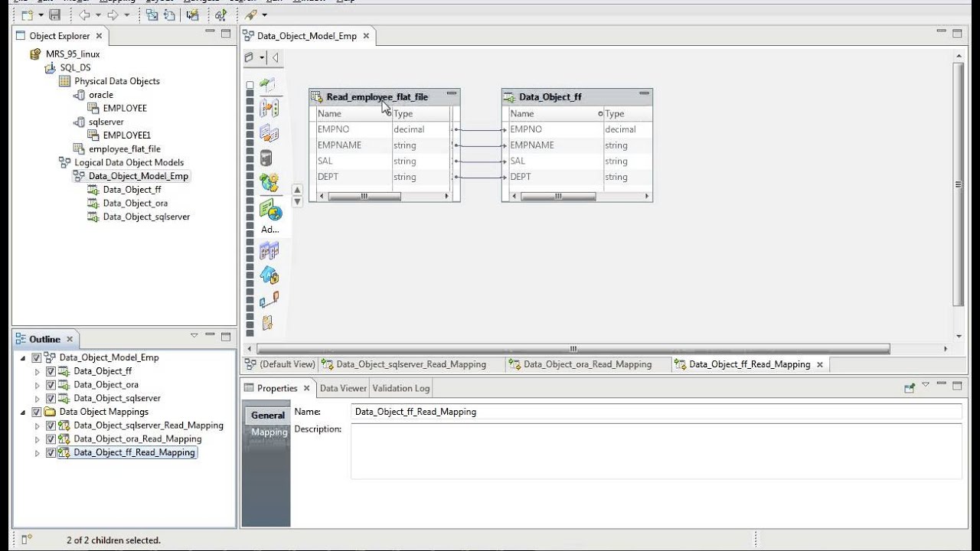This screenshot has height=551, width=980.
Task: Toggle the Data_Object_Model_Emp checkbox in Outline
Action: pos(36,357)
